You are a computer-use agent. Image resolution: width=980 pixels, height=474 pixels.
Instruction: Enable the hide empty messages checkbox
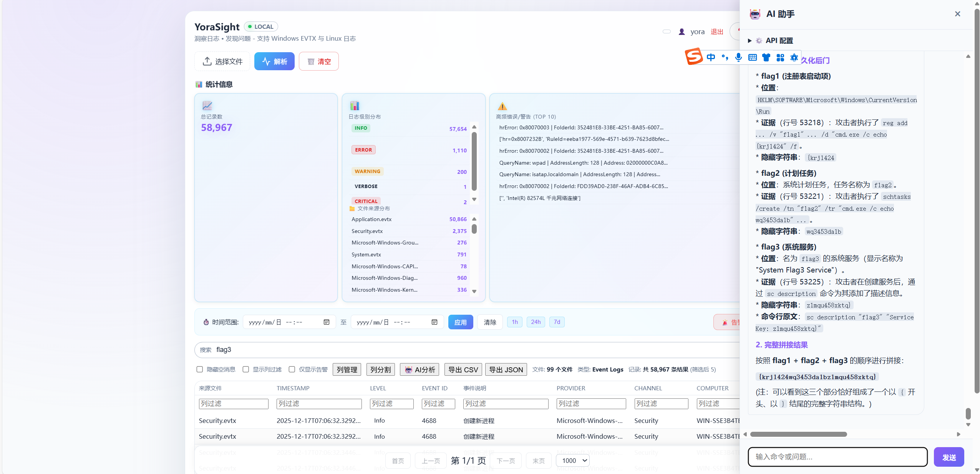pos(199,369)
